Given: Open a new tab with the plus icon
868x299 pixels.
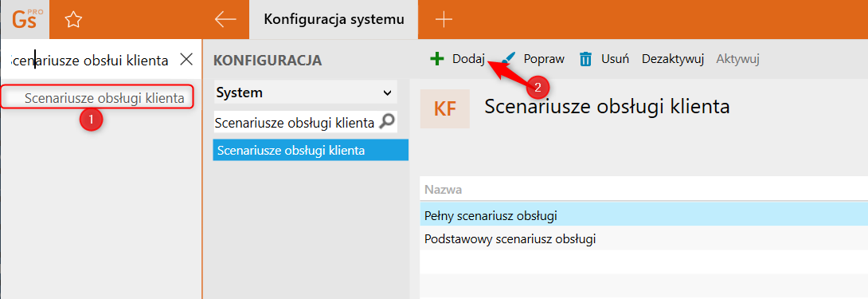Looking at the screenshot, I should pyautogui.click(x=444, y=20).
